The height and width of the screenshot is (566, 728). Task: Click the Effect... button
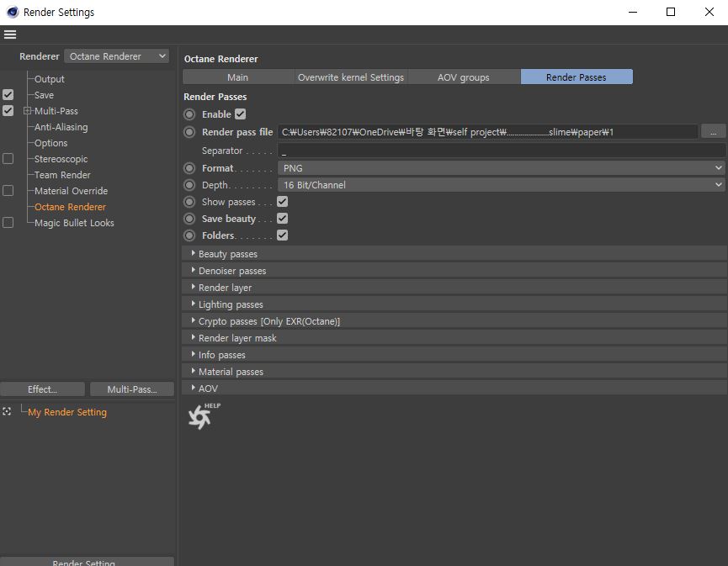coord(42,389)
